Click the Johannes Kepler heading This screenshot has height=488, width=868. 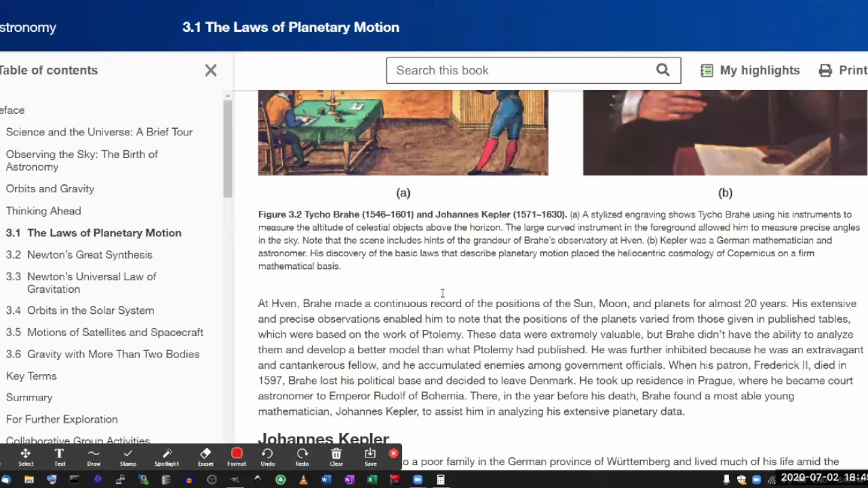(323, 439)
